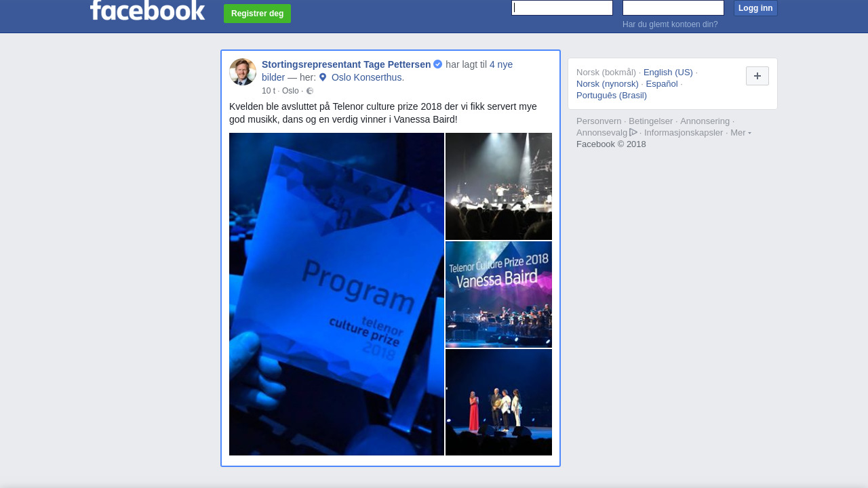Click the Norsk (bokmål) language text
Viewport: 868px width, 488px height.
606,73
